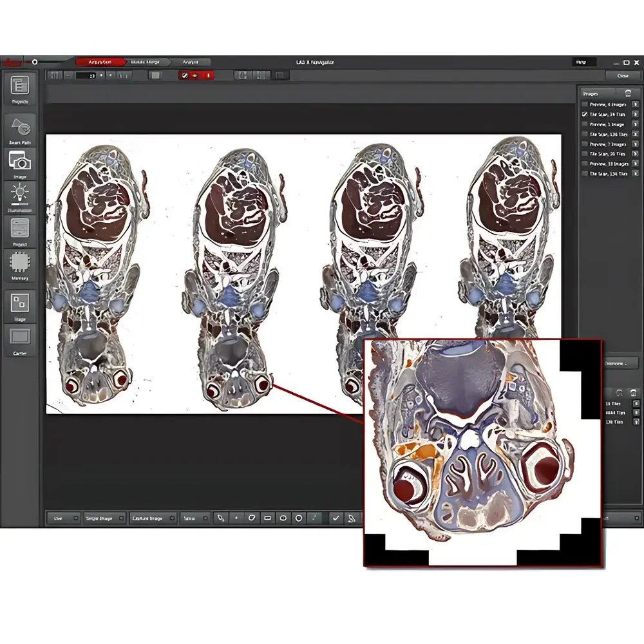Click the checkmark confirm tool icon

coord(336,518)
